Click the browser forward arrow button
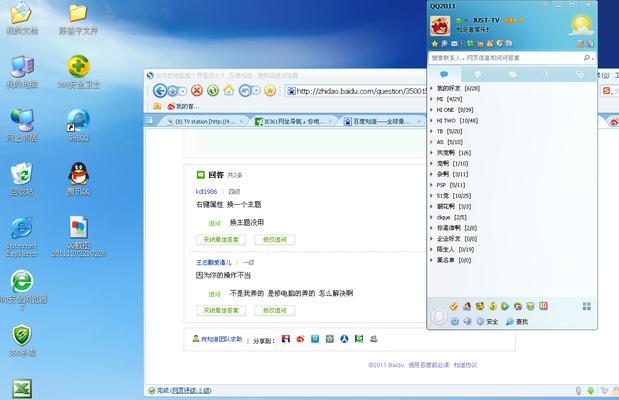 173,91
